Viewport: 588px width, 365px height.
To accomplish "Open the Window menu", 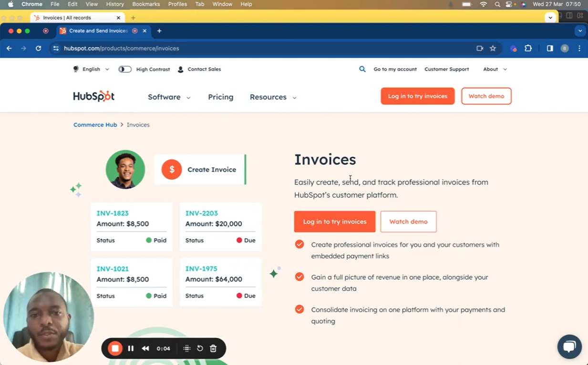I will [x=222, y=4].
